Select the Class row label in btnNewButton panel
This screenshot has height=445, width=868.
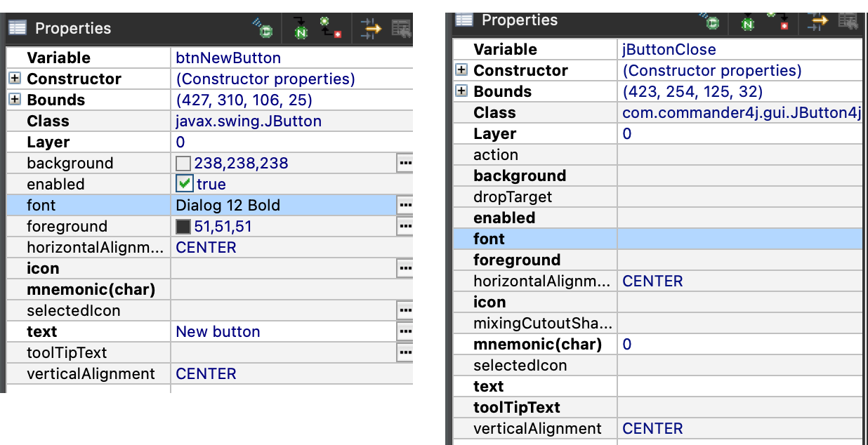pyautogui.click(x=48, y=121)
